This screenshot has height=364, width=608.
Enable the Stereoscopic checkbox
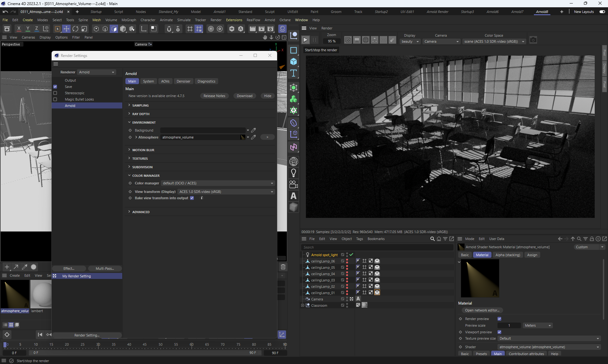(55, 93)
